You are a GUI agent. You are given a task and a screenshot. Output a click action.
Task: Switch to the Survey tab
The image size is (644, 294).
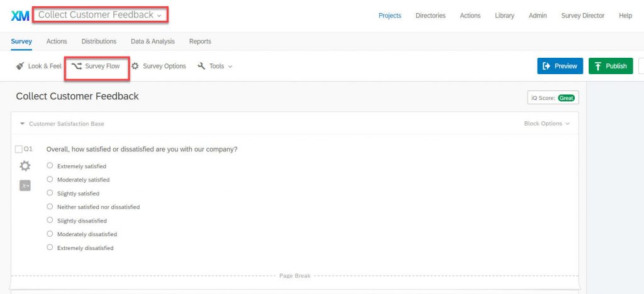click(21, 41)
